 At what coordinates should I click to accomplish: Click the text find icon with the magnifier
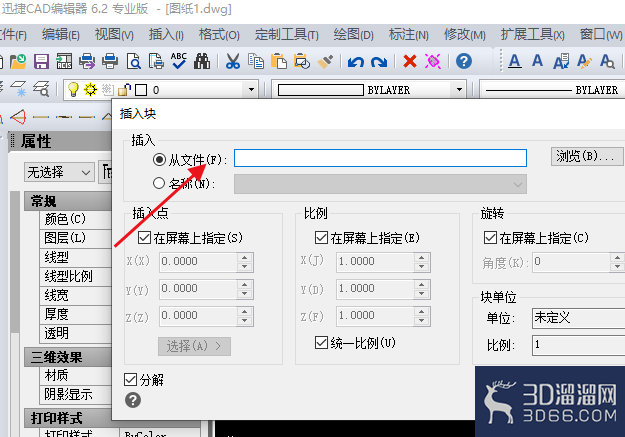tap(607, 61)
